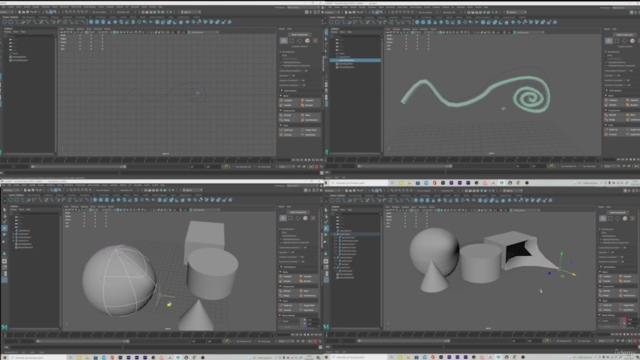The height and width of the screenshot is (360, 640).
Task: Open Outliner Display menu in bottom-left window
Action: click(13, 209)
